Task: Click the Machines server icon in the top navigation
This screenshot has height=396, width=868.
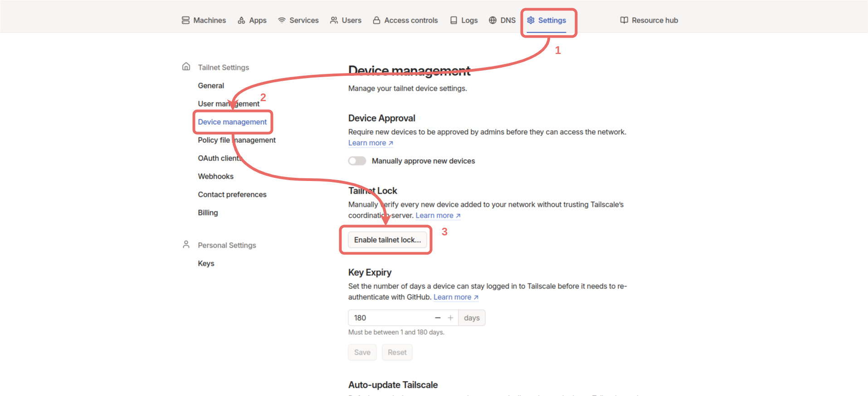Action: click(185, 20)
